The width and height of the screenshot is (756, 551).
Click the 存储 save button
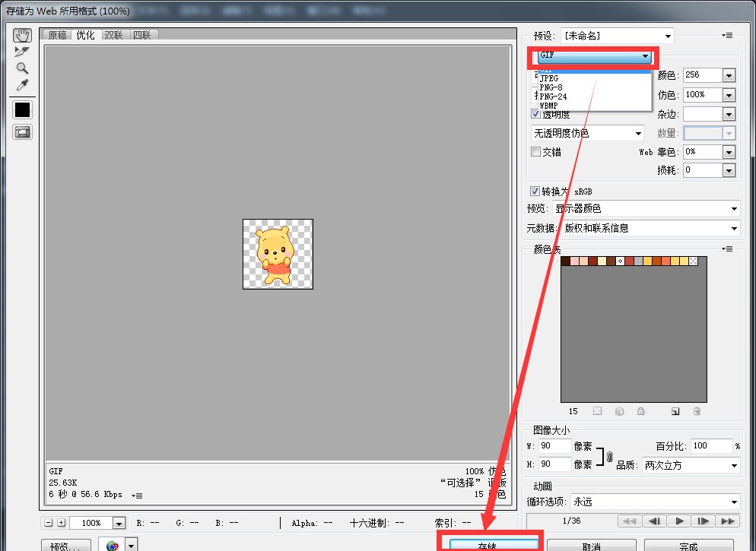[494, 544]
